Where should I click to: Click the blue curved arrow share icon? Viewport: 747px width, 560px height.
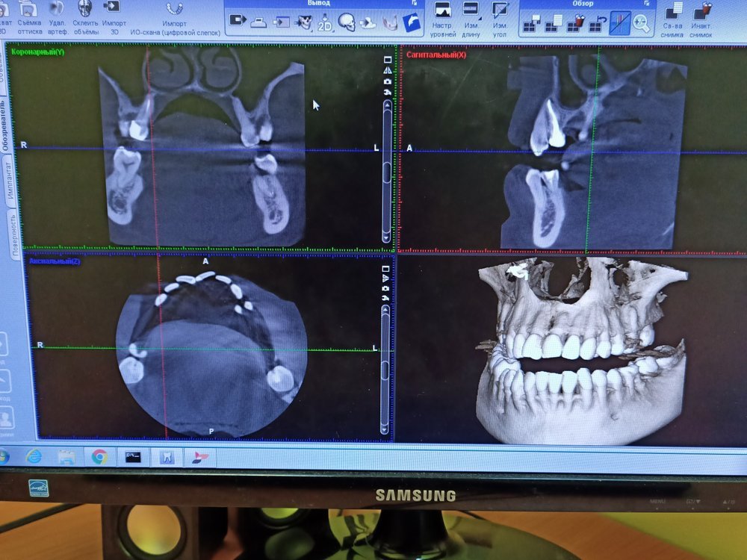pos(412,22)
